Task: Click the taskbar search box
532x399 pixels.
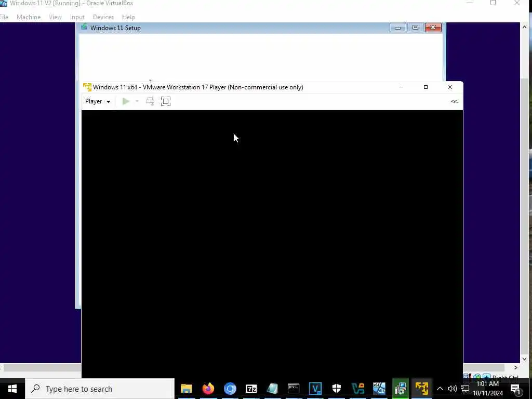Action: click(100, 389)
